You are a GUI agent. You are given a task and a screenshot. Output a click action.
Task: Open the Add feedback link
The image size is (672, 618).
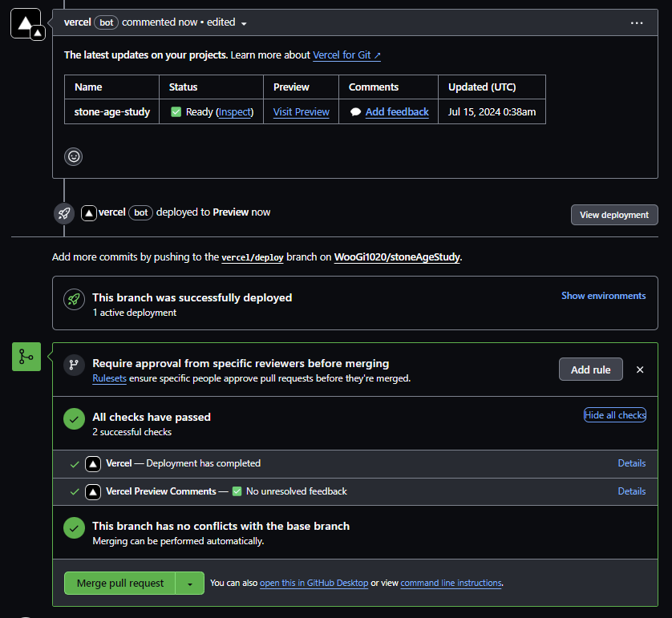point(397,112)
